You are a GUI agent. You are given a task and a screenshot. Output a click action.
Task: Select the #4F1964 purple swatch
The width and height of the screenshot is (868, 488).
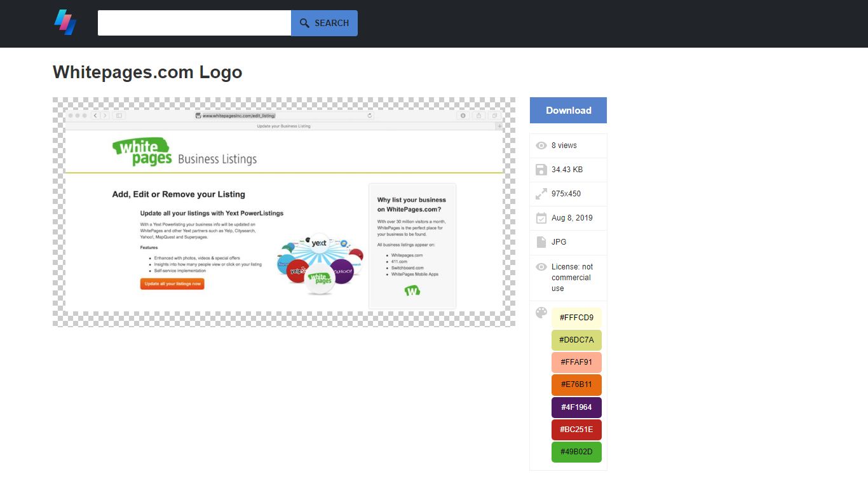point(576,407)
